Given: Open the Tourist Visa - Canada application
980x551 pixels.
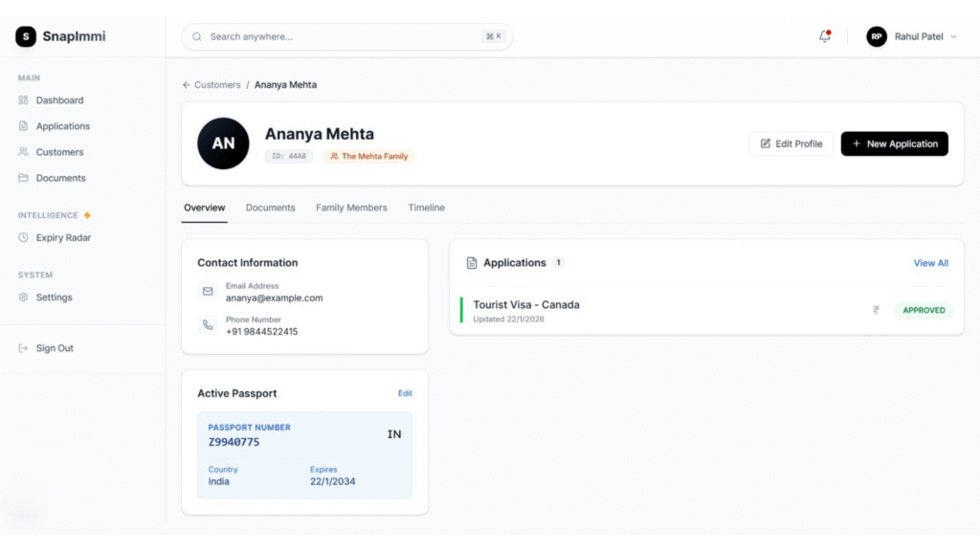Looking at the screenshot, I should point(526,305).
